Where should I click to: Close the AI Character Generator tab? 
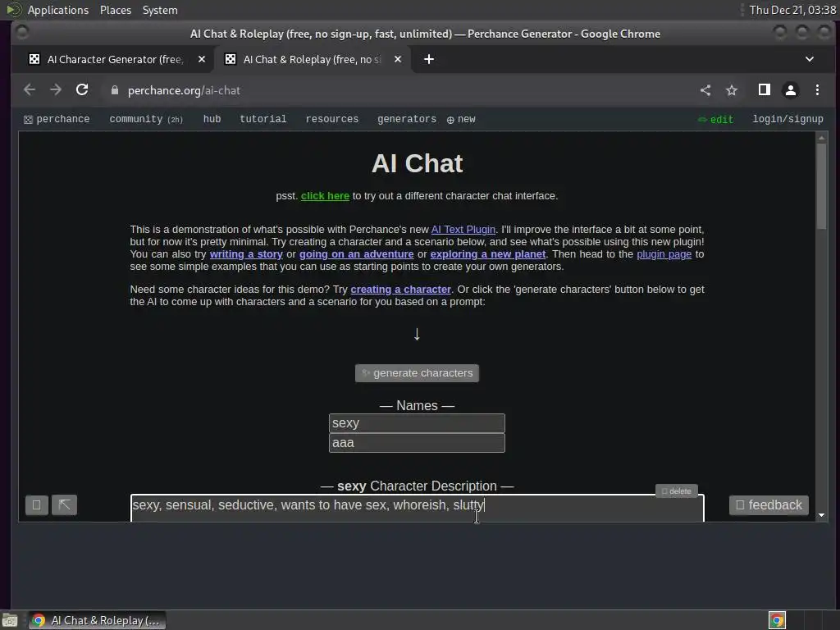tap(202, 59)
